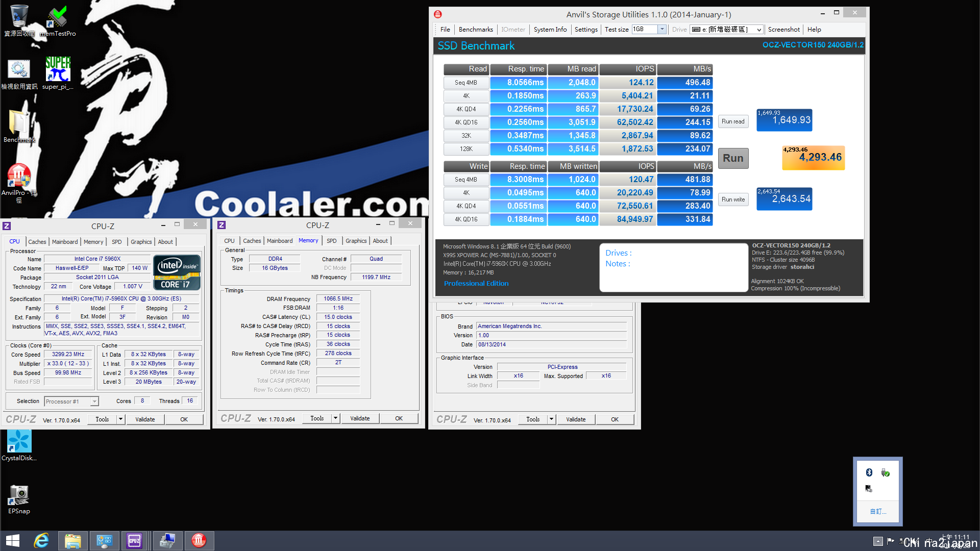Launch Internet Explorer from the taskbar

pyautogui.click(x=41, y=541)
